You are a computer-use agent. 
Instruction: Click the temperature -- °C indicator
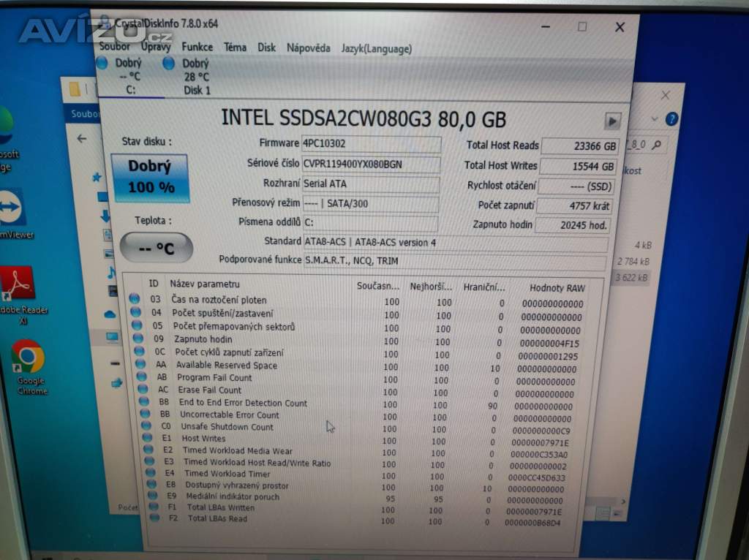pyautogui.click(x=156, y=249)
